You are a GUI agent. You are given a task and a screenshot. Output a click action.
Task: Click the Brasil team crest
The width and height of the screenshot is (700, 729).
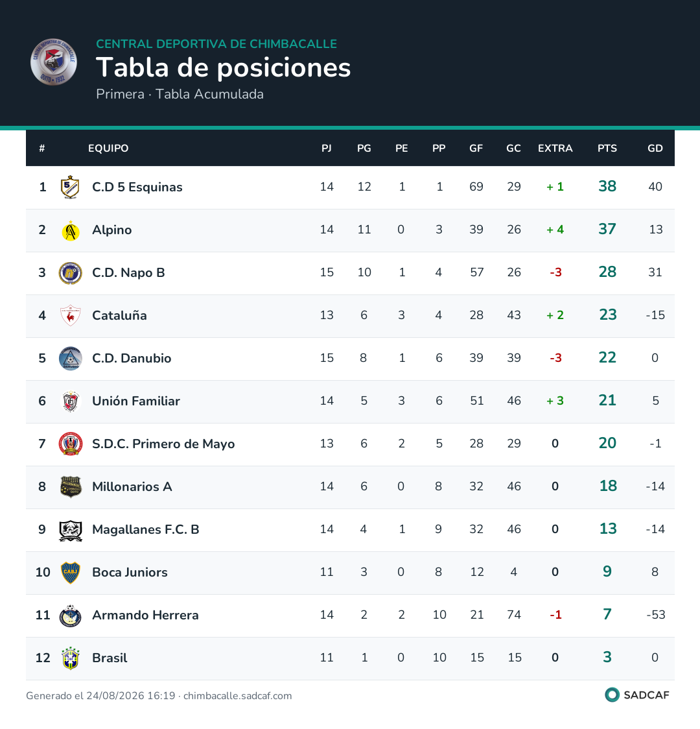coord(71,658)
